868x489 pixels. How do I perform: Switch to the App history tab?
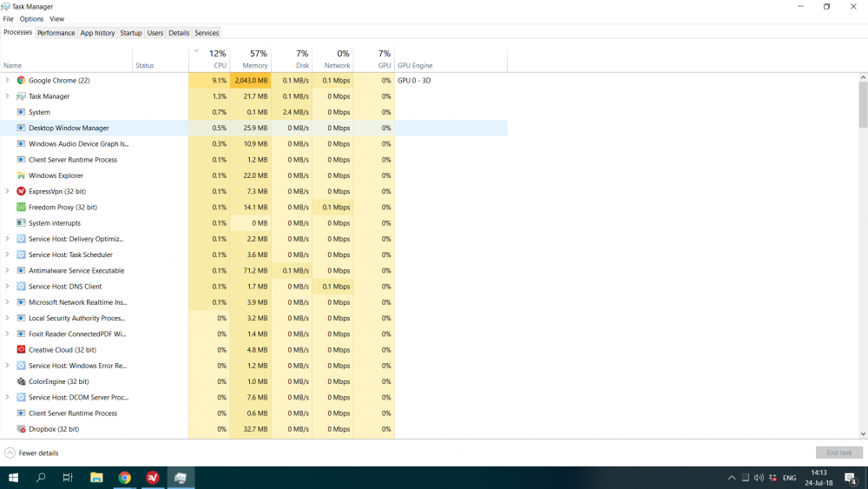click(97, 33)
